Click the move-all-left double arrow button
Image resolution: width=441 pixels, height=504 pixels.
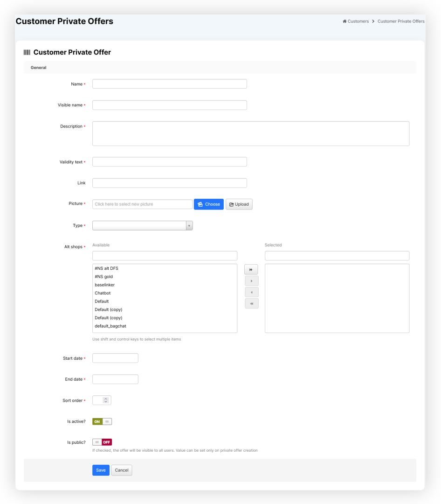click(x=251, y=303)
